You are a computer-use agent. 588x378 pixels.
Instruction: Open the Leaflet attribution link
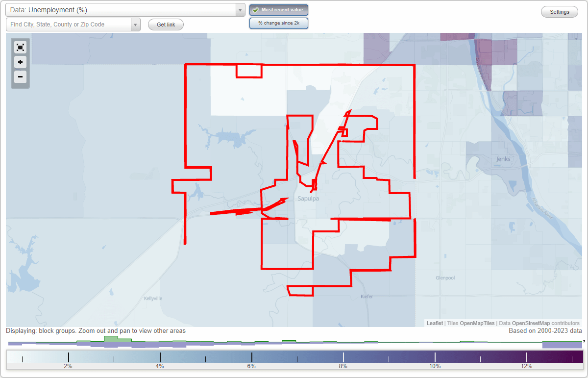click(435, 323)
